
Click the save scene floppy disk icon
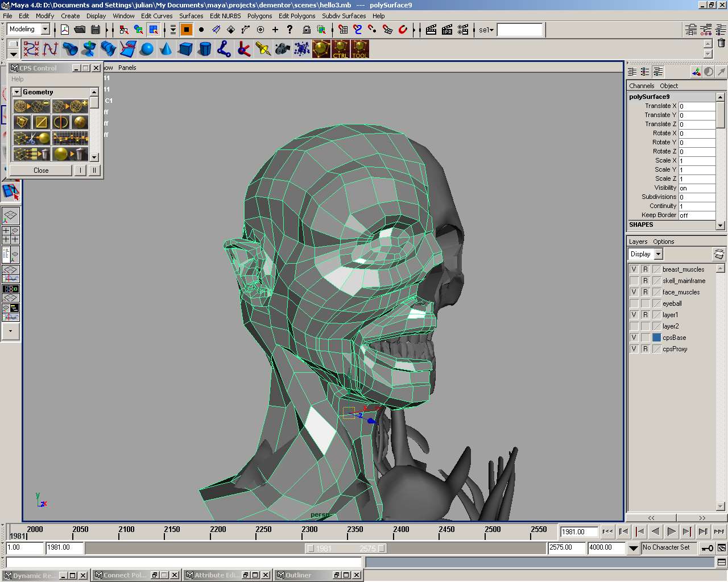pos(96,30)
